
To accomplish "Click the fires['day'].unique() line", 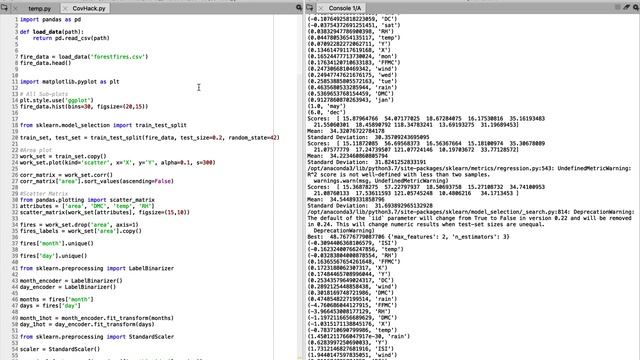I will (x=53, y=256).
